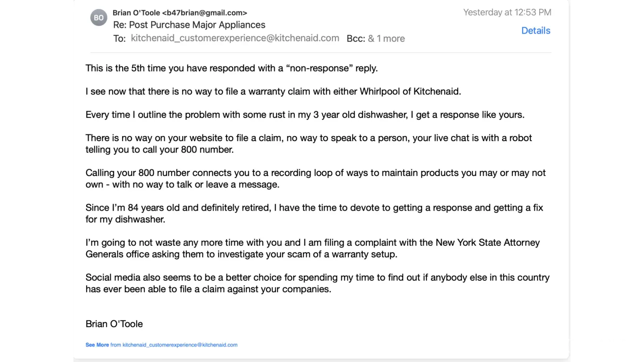This screenshot has width=644, height=362.
Task: Click the '84 years old' paragraph
Action: tap(314, 213)
